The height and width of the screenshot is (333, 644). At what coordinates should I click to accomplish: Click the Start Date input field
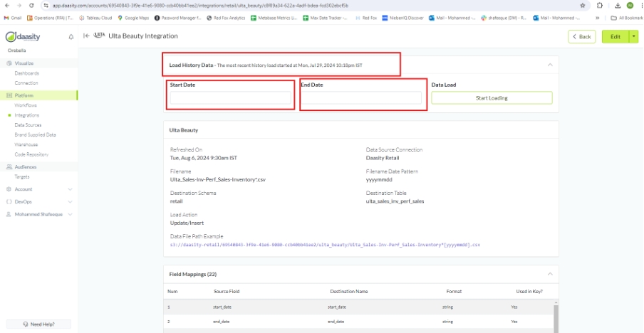(231, 98)
